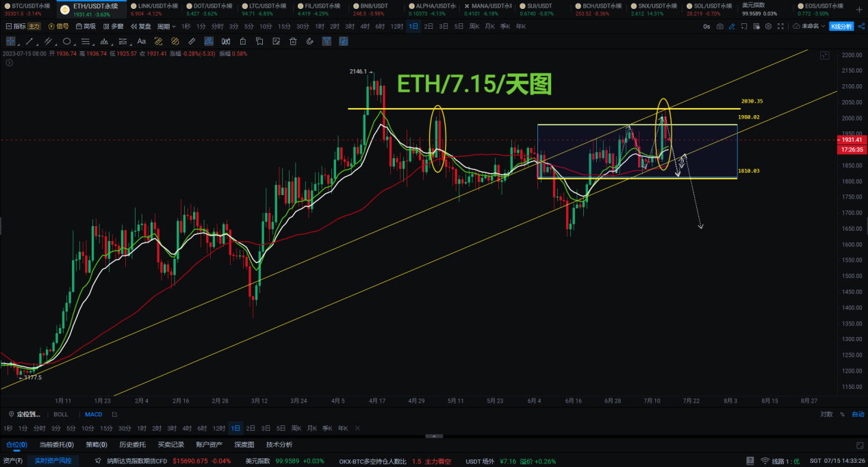Lock all drawings with the padlock icon
The width and height of the screenshot is (868, 467).
point(242,41)
